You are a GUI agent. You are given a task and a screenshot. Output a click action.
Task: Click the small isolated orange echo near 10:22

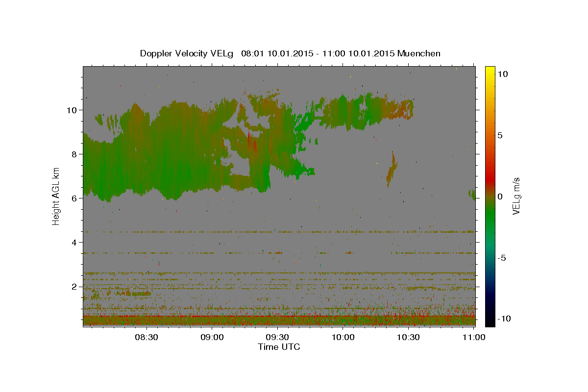(392, 169)
